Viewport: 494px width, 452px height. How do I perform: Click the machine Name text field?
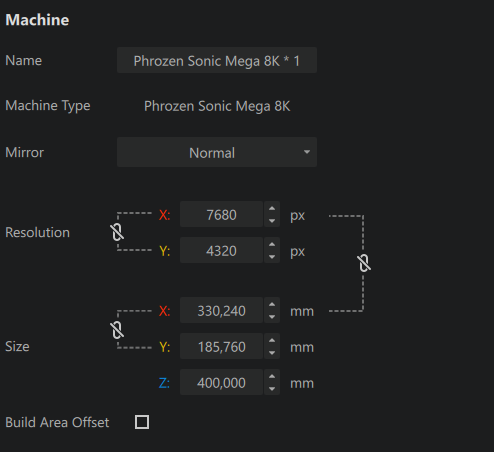click(217, 60)
